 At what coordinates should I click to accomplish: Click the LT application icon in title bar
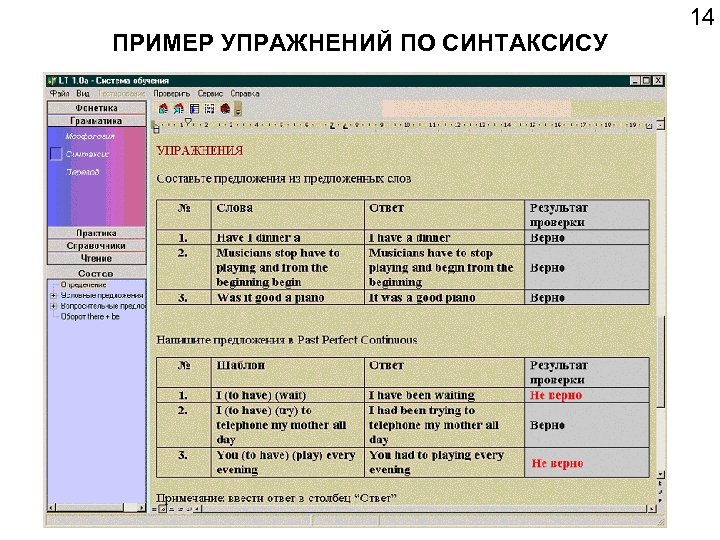point(52,81)
